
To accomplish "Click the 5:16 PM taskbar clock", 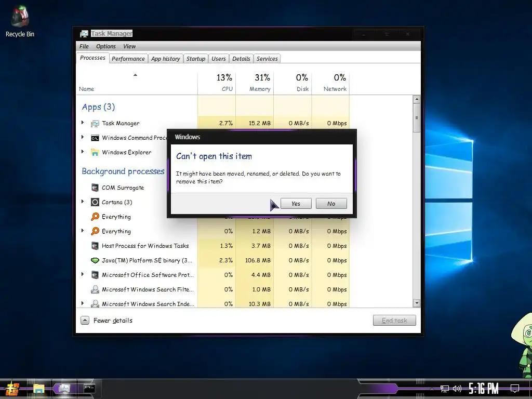I will pyautogui.click(x=483, y=389).
